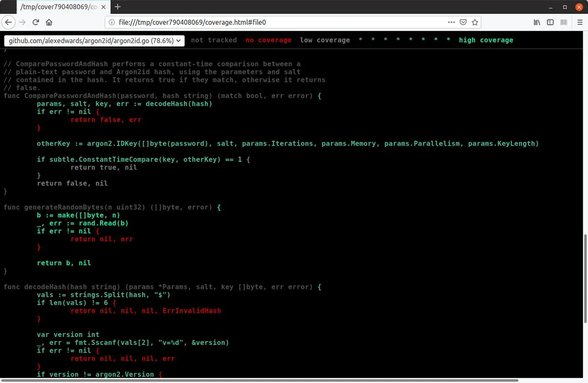Click 'rand.Read(b)' line
The width and height of the screenshot is (588, 383).
pos(83,223)
